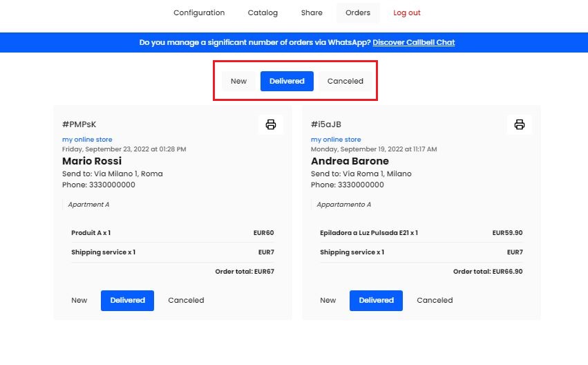Mark Andrea Barone's order as New
Viewport: 588px width, 365px height.
click(328, 300)
